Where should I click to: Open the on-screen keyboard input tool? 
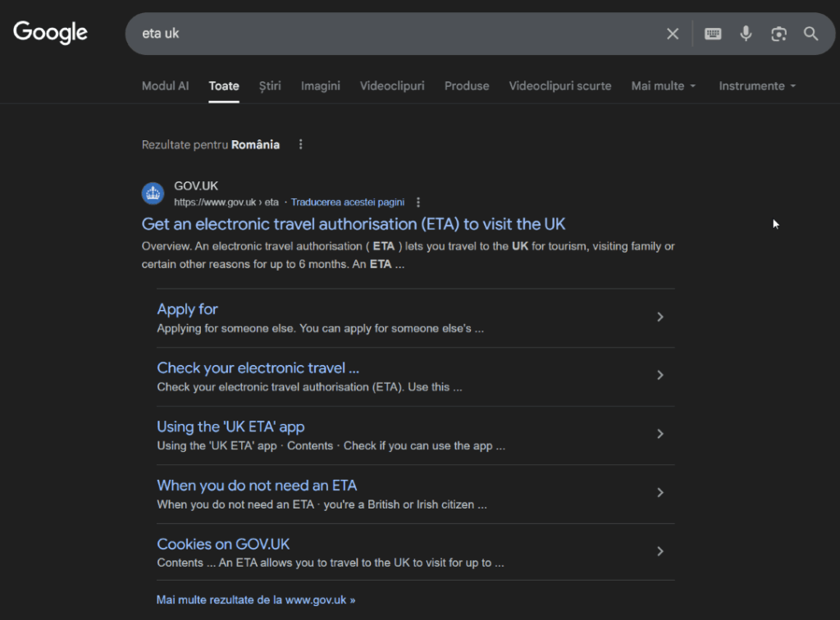[713, 34]
